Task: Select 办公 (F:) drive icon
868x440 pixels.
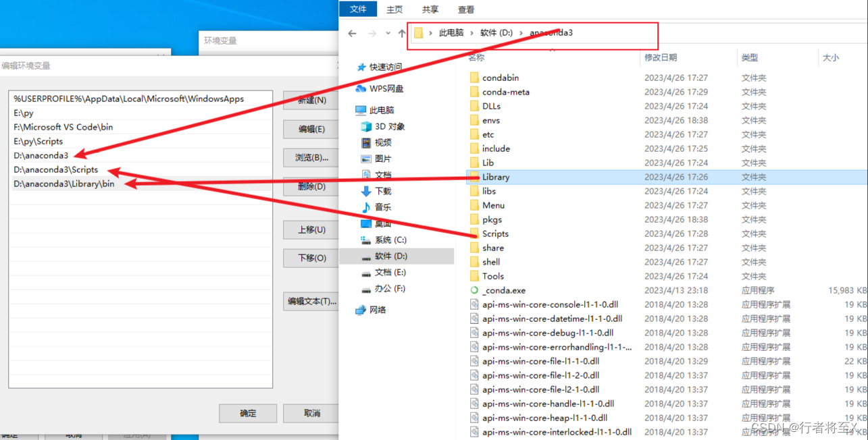Action: 366,289
